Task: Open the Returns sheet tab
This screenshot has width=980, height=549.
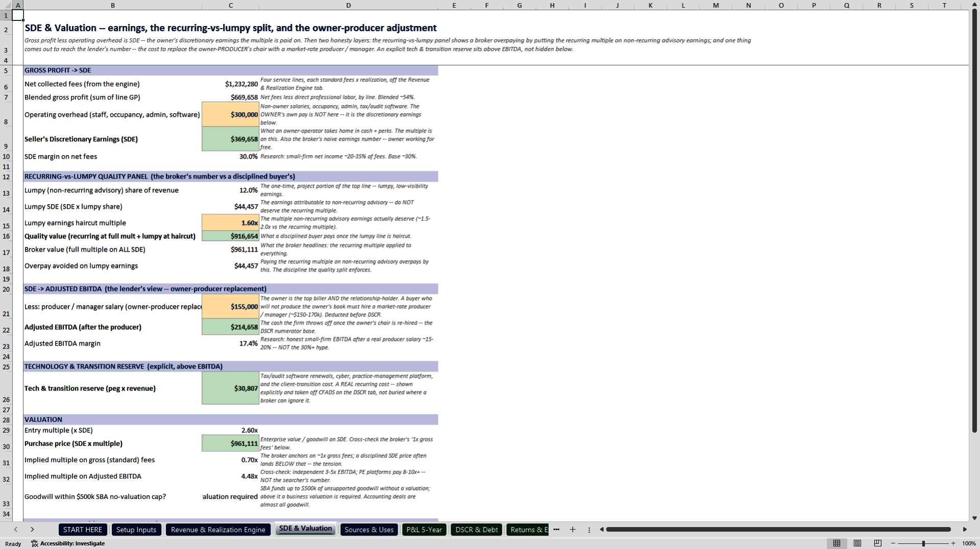Action: 528,530
